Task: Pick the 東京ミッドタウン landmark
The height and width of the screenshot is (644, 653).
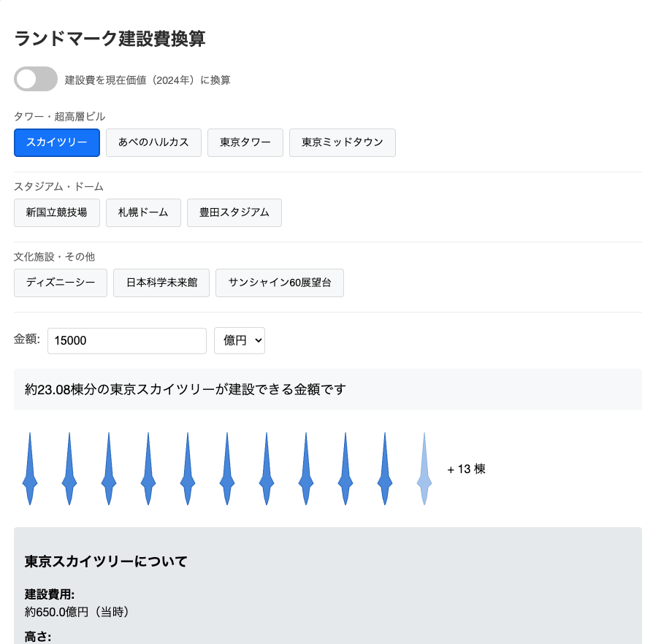Action: click(343, 143)
